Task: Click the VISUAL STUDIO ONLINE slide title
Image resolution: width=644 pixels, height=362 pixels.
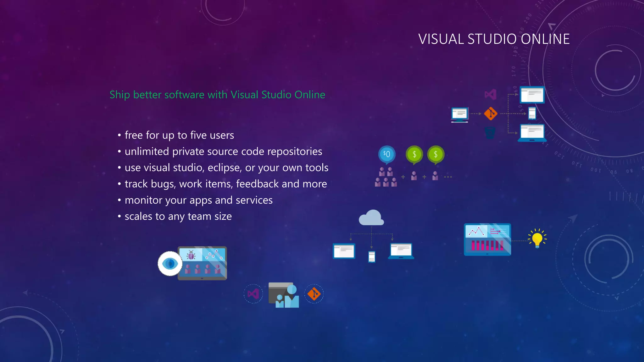Action: 494,39
